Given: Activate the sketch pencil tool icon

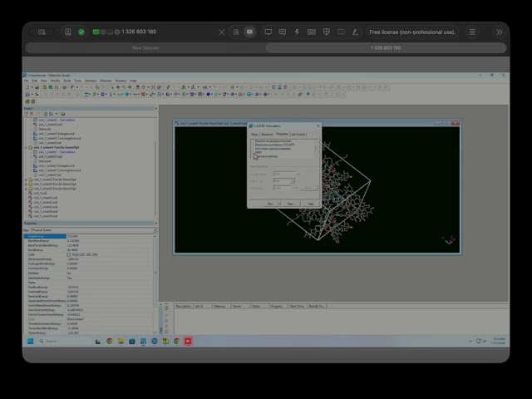Looking at the screenshot, I should pos(168,87).
